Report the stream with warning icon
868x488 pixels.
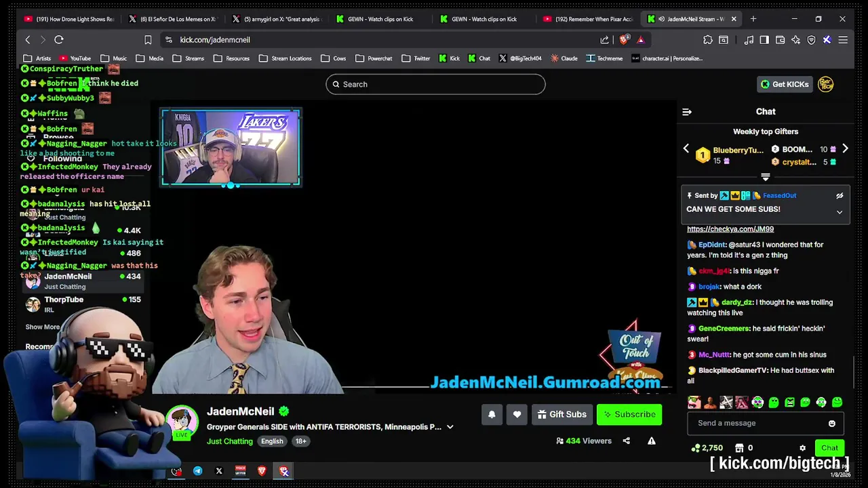tap(651, 441)
